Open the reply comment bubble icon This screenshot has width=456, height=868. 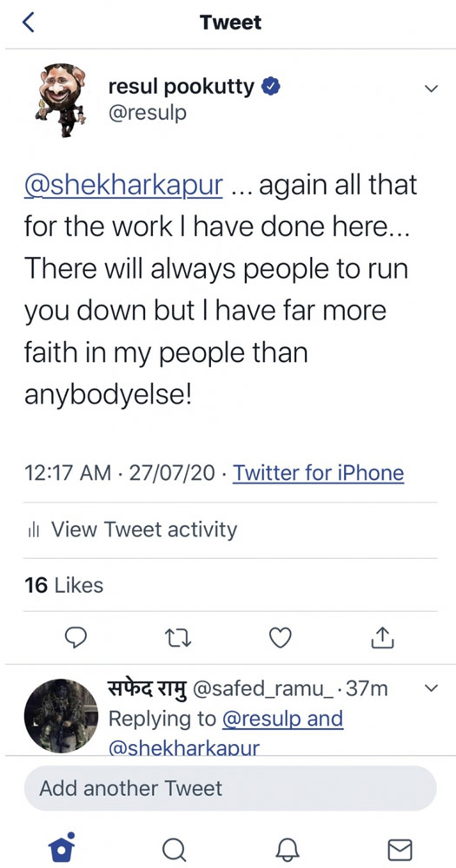(x=76, y=639)
